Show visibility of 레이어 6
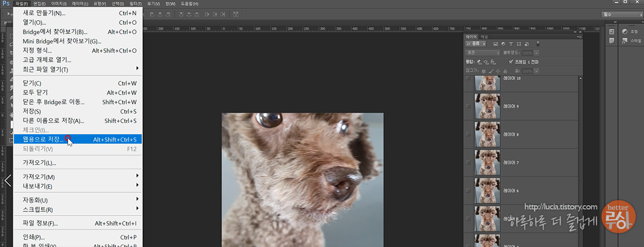The width and height of the screenshot is (644, 247). [468, 190]
